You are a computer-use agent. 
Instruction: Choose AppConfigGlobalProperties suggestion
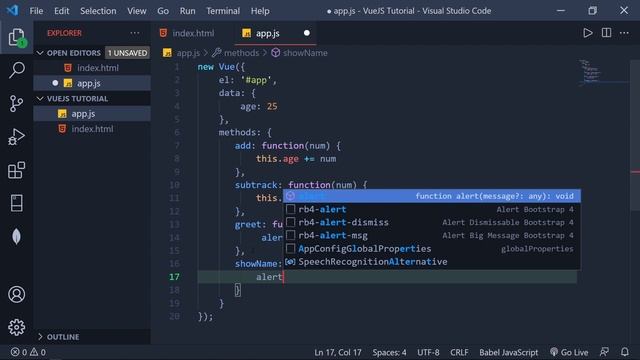tap(432, 248)
